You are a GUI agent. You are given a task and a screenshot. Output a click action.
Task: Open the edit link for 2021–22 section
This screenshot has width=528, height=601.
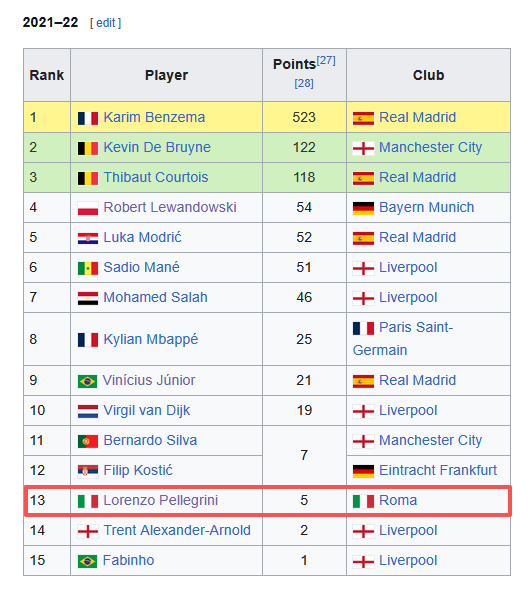[106, 23]
